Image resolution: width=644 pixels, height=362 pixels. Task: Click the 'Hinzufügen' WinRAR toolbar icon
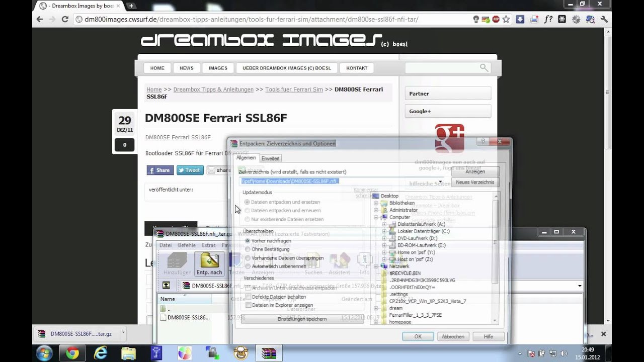177,264
